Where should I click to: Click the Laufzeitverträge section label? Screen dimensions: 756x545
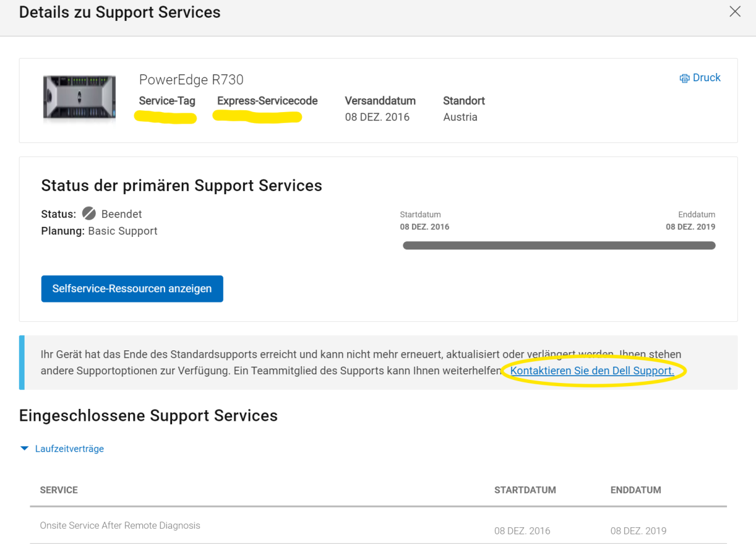tap(69, 449)
